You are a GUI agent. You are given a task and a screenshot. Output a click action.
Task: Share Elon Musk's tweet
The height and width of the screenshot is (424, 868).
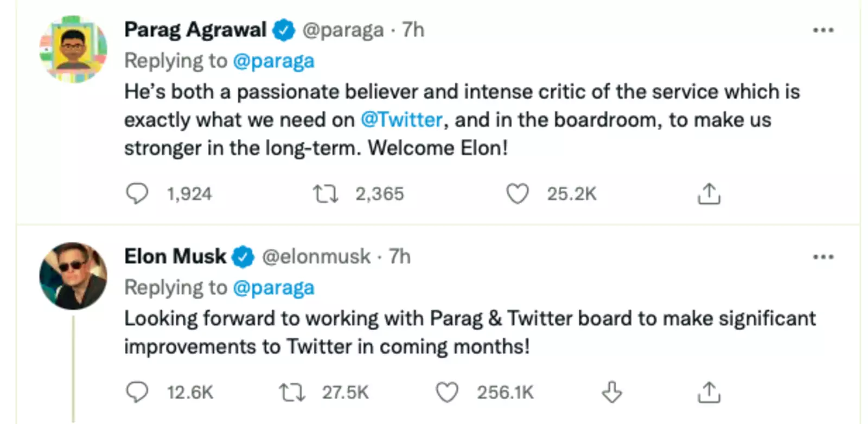point(709,392)
